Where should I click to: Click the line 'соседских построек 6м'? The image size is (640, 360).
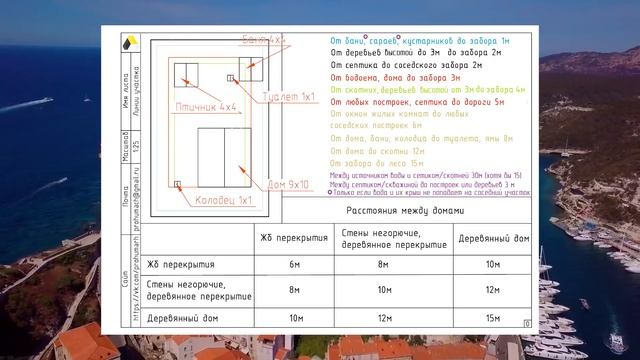tap(376, 125)
